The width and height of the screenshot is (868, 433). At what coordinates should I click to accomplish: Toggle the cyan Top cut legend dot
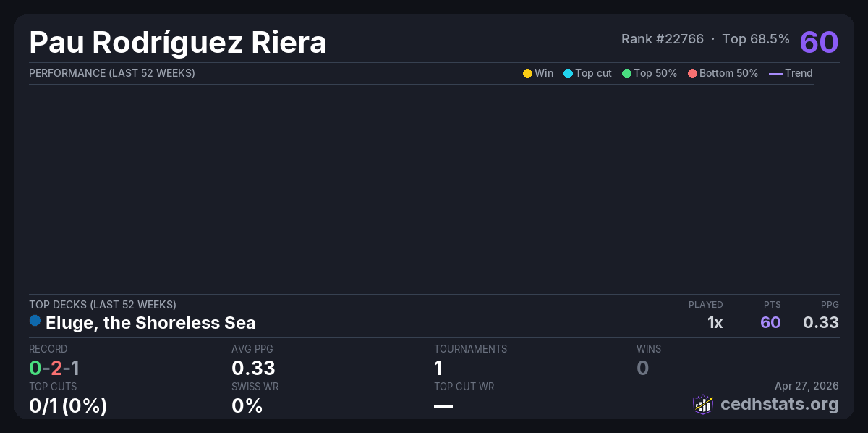pyautogui.click(x=568, y=73)
